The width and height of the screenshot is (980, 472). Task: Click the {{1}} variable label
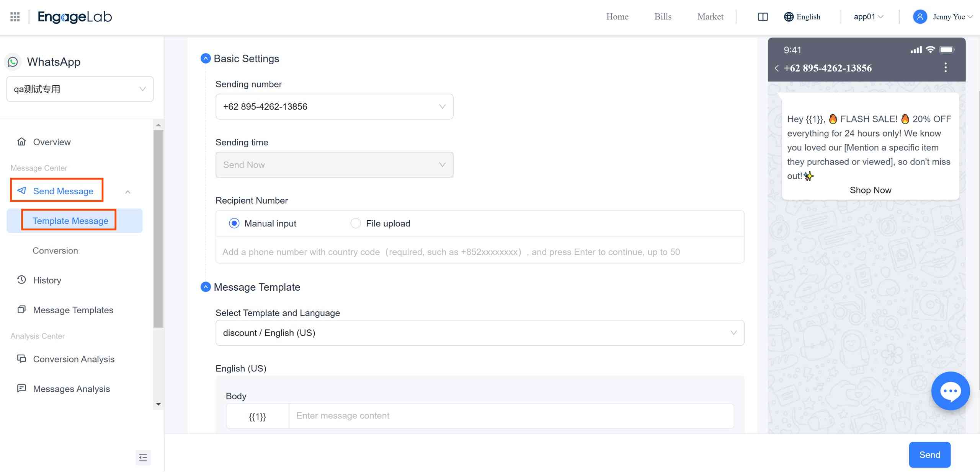257,416
